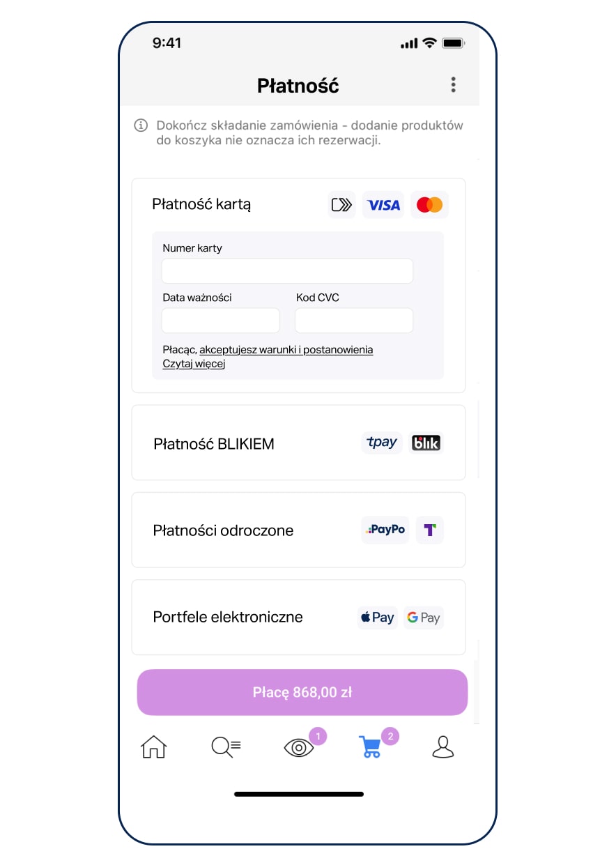Open the akceptujesz warunki i postanowienia link

coord(286,350)
